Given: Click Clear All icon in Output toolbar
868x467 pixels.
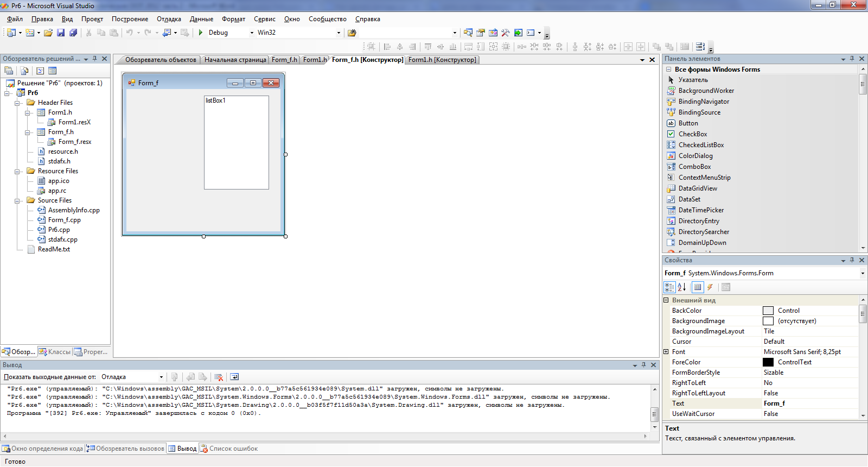Looking at the screenshot, I should click(x=219, y=377).
